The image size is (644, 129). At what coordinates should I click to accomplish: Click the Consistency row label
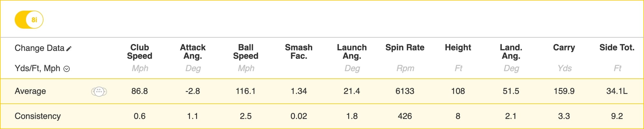pos(38,116)
